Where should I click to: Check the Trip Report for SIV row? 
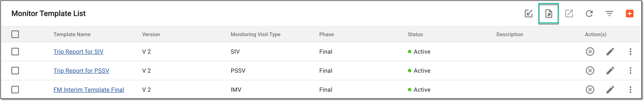pyautogui.click(x=15, y=52)
